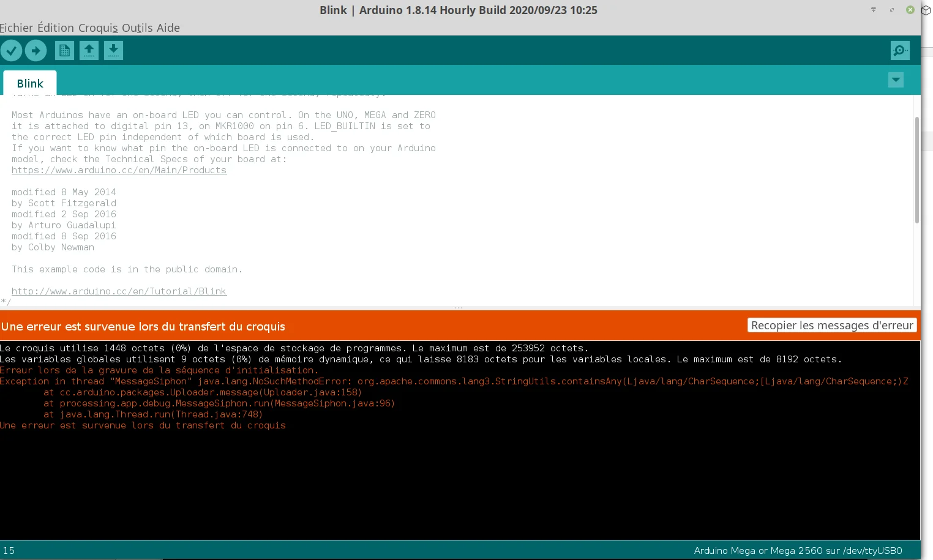This screenshot has height=560, width=933.
Task: Click Recopier les messages d'erreur button
Action: [x=832, y=326]
